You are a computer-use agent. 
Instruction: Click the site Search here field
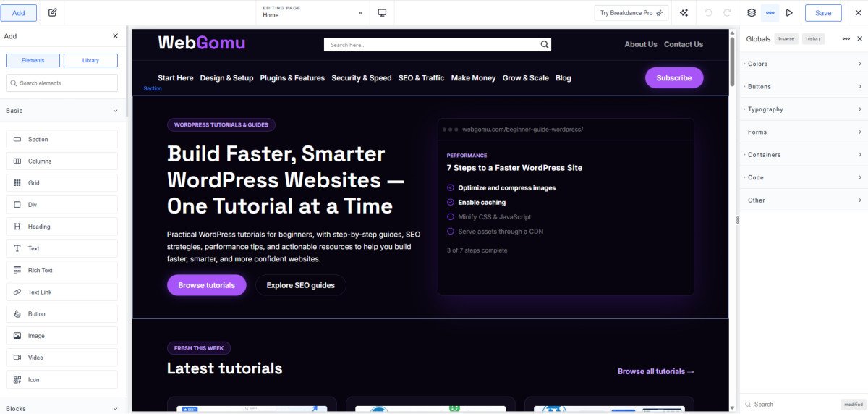coord(431,45)
